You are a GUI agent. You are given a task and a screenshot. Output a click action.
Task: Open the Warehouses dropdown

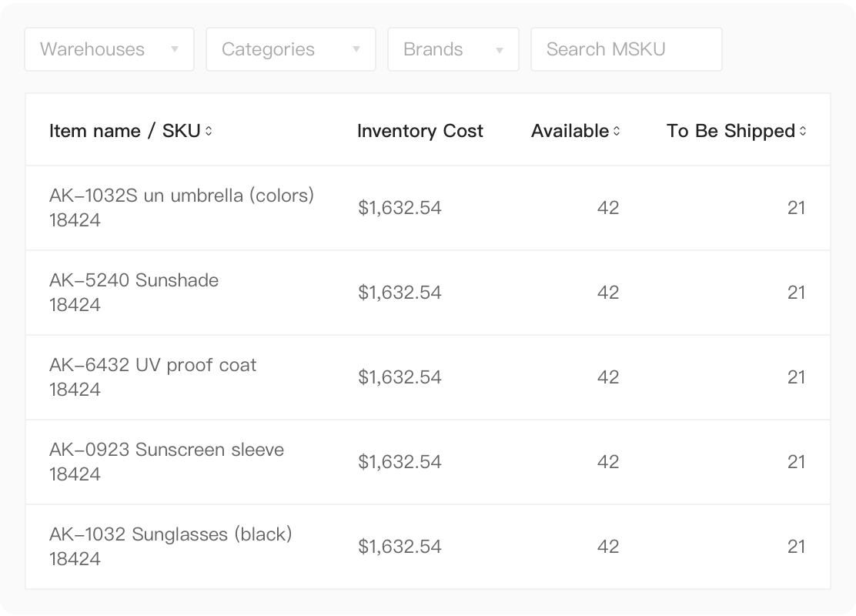click(x=109, y=49)
